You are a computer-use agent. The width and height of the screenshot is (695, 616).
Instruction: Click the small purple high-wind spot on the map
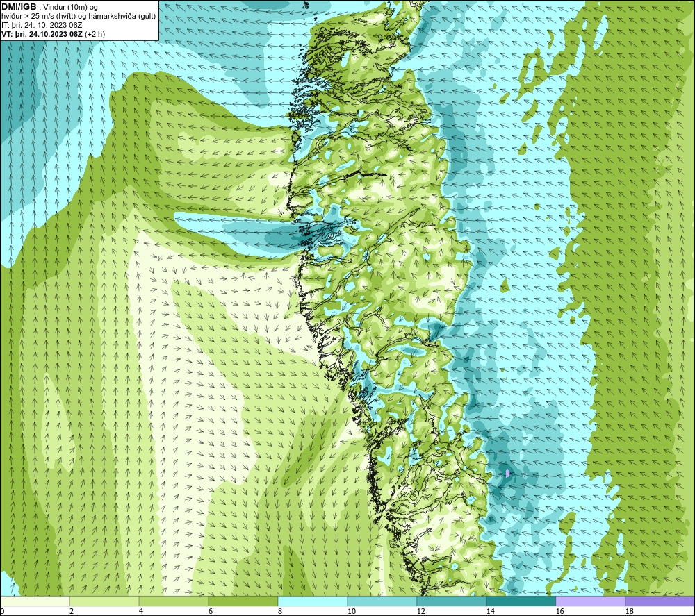coord(507,474)
